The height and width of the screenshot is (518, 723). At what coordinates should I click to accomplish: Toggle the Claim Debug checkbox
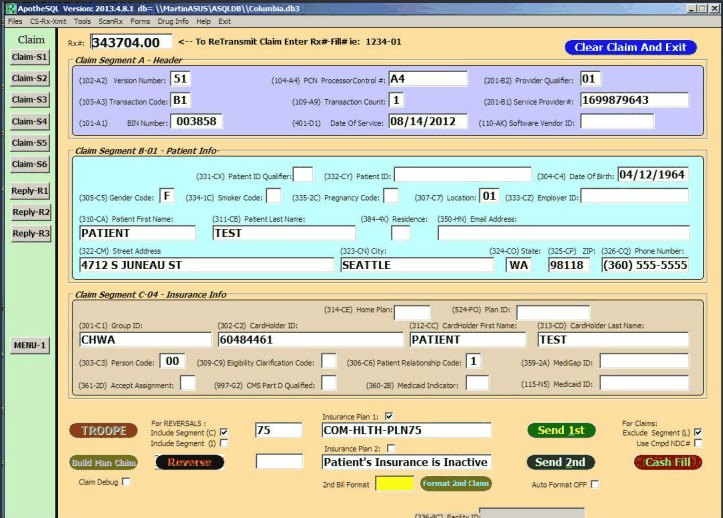point(126,482)
